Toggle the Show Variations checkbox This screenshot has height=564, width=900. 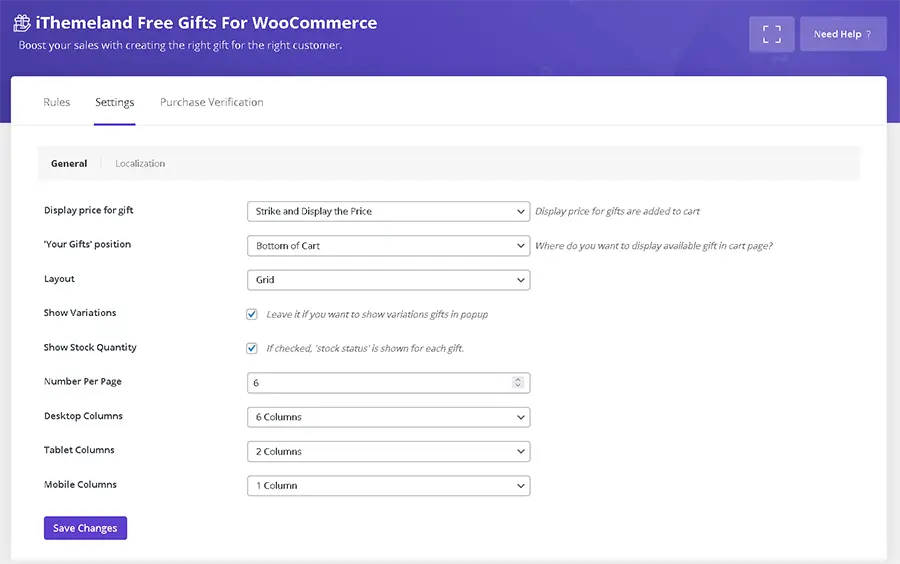[x=252, y=314]
